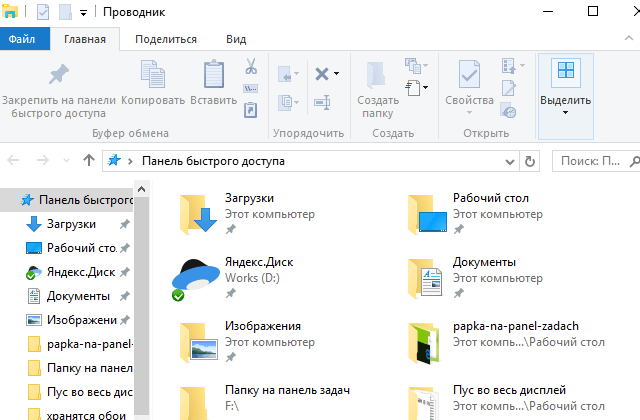This screenshot has height=420, width=640.
Task: Click the Paste shortcut icon
Action: [x=251, y=110]
